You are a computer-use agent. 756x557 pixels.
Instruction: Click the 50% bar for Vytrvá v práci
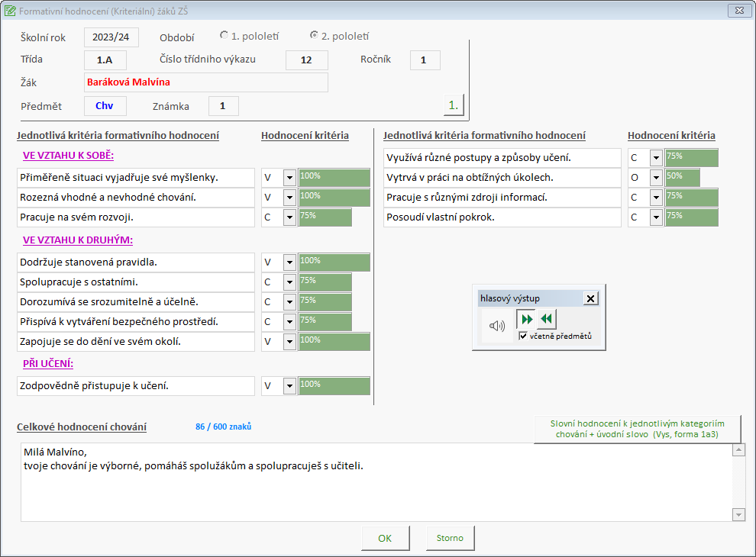(x=682, y=178)
